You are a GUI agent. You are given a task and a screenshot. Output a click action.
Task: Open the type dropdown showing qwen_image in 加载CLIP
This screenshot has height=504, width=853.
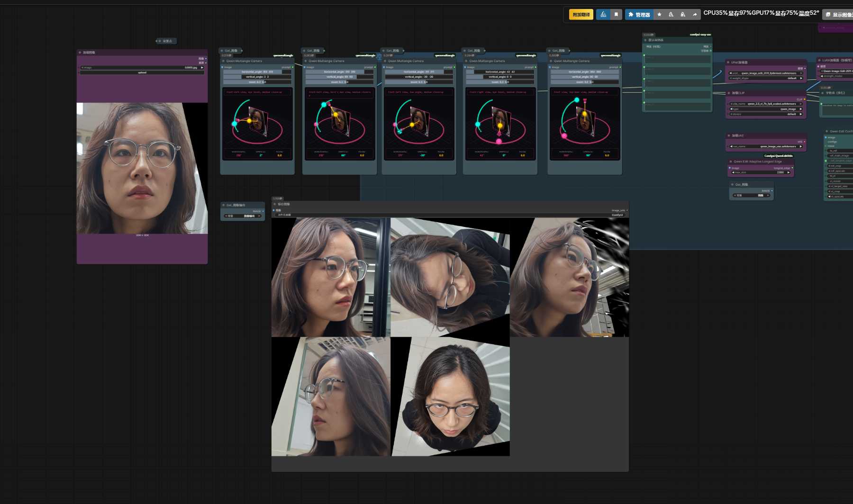point(766,108)
